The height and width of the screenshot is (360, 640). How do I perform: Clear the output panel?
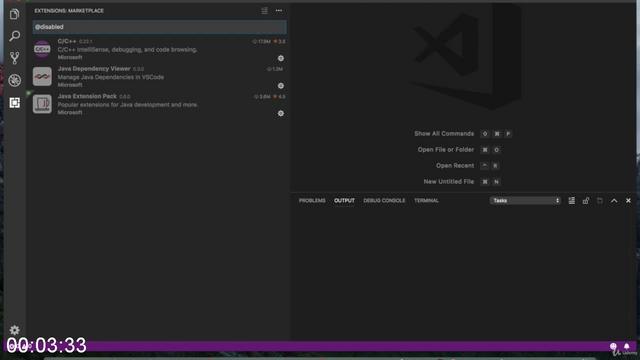pyautogui.click(x=571, y=200)
